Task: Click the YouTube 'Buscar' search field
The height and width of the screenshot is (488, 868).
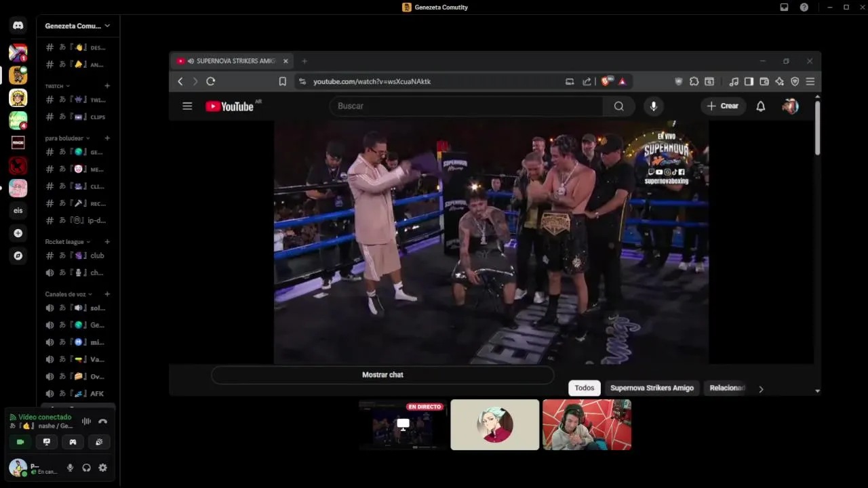Action: 467,106
